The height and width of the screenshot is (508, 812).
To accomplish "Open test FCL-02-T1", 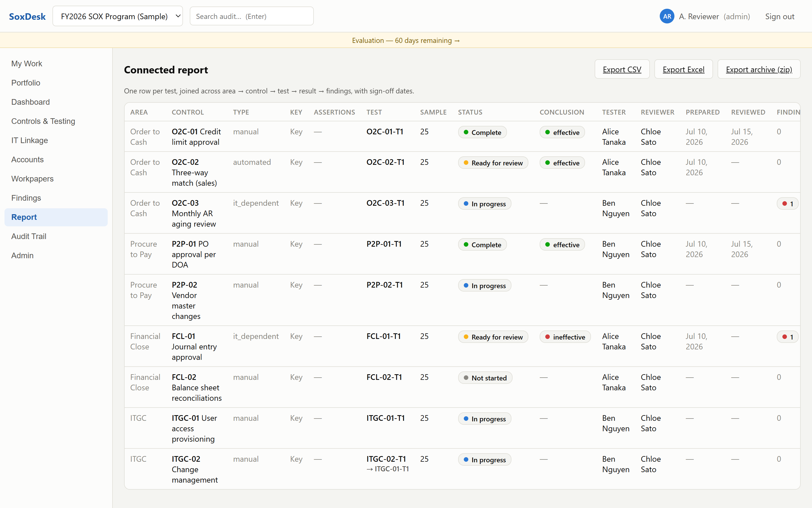I will 384,377.
